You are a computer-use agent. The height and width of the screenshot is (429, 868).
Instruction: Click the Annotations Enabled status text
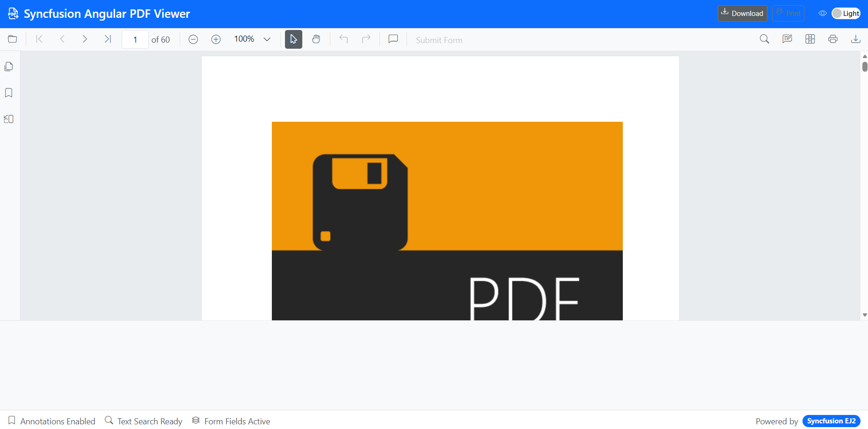(x=58, y=422)
